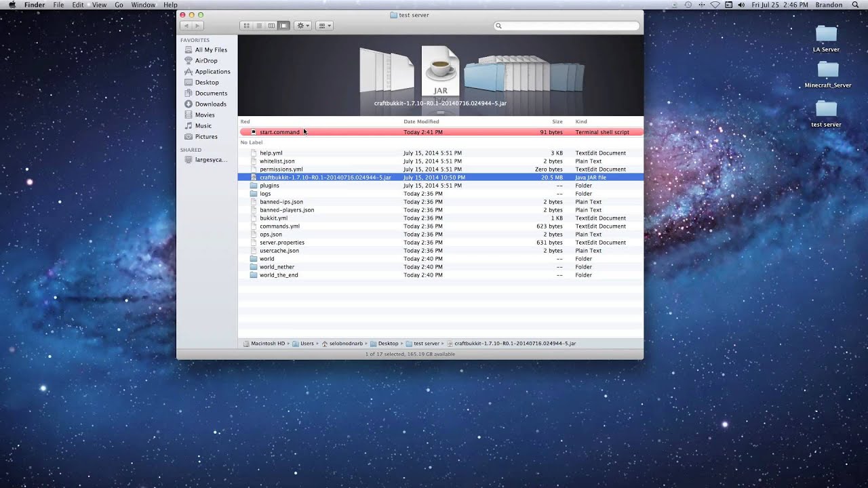Open Music in the sidebar

203,125
